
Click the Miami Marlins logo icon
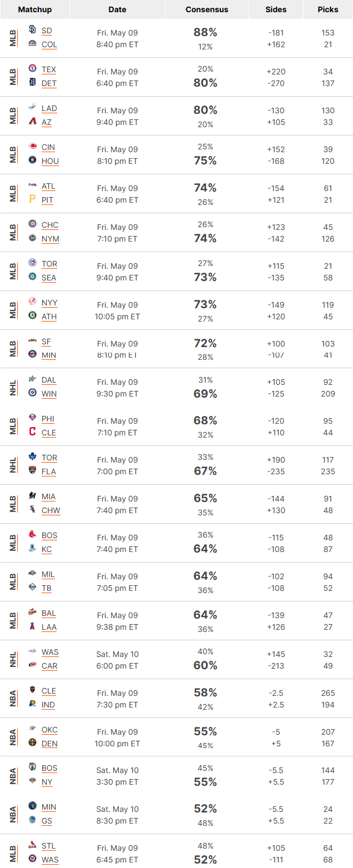[x=32, y=496]
